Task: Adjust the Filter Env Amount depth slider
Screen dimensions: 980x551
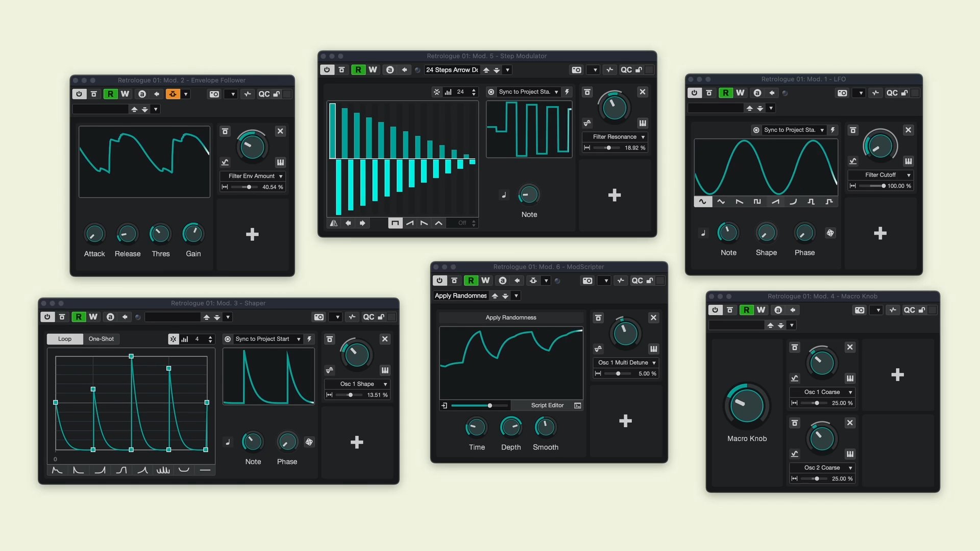Action: click(243, 187)
